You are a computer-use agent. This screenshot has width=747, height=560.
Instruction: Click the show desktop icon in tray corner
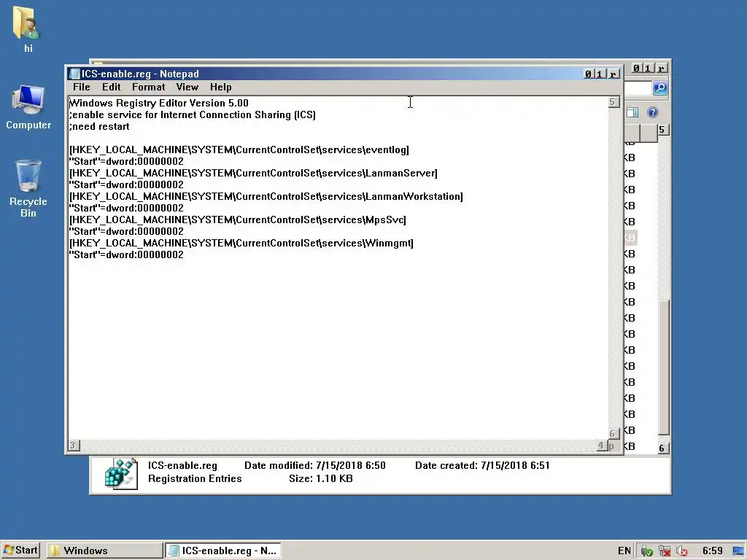point(739,551)
